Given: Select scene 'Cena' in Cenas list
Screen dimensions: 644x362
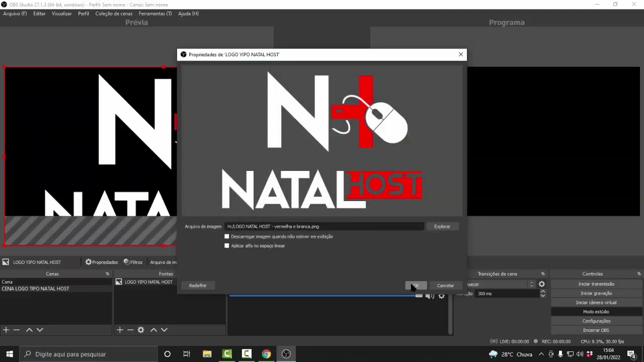Looking at the screenshot, I should [x=56, y=282].
